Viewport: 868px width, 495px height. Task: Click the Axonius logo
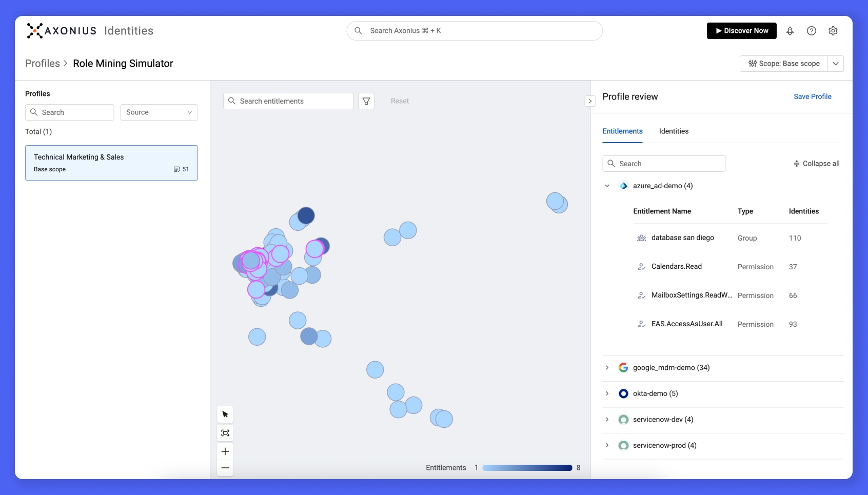[x=62, y=31]
